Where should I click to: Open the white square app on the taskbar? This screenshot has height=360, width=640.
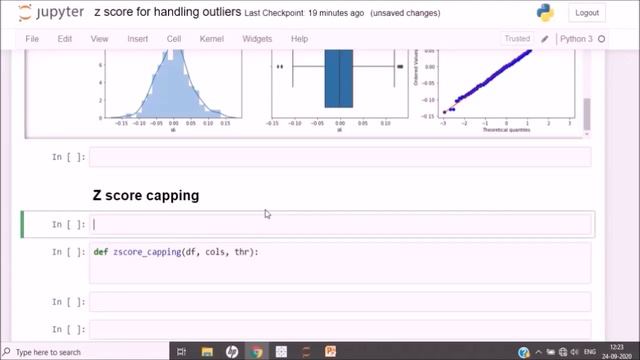coord(281,351)
